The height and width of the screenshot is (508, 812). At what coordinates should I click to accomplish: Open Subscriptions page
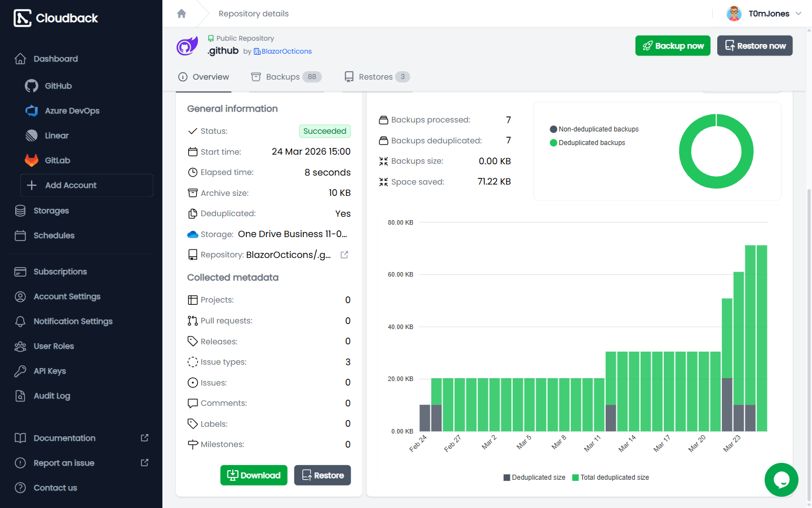click(x=60, y=271)
